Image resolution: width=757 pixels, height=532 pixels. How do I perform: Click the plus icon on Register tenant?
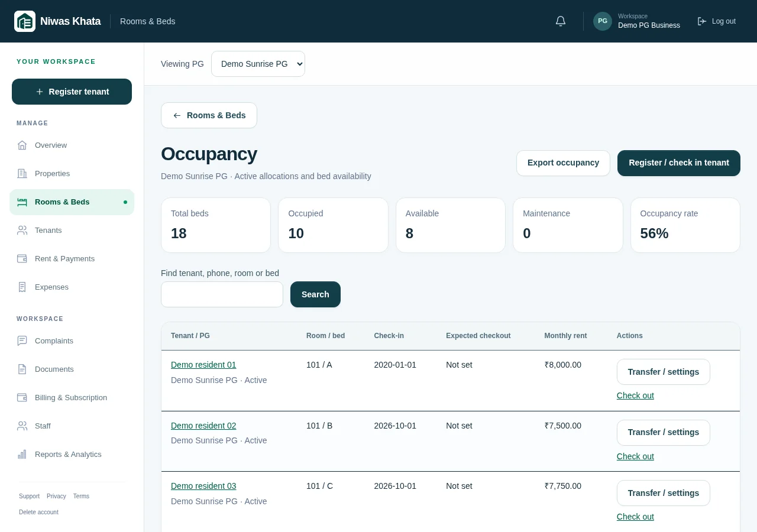pos(40,92)
